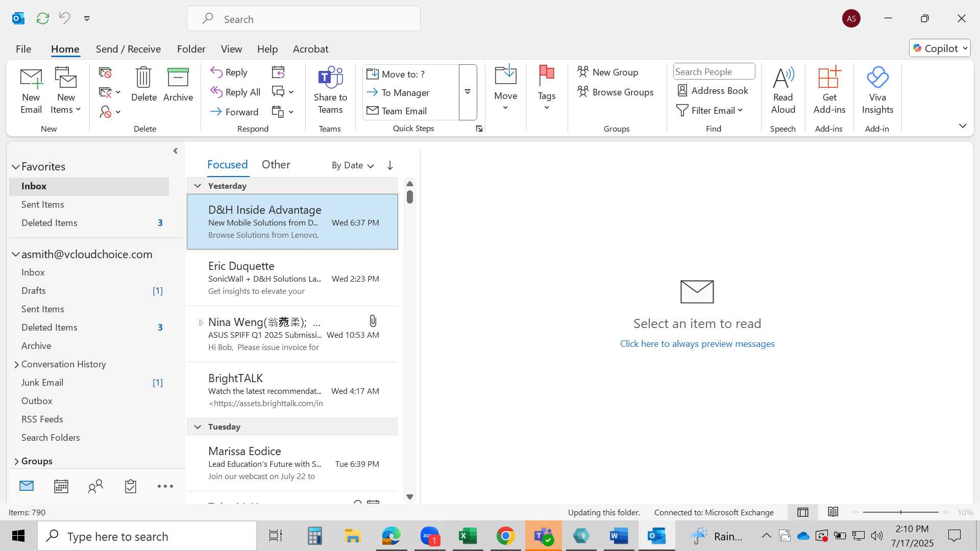Open the Folder ribbon tab

pyautogui.click(x=191, y=49)
